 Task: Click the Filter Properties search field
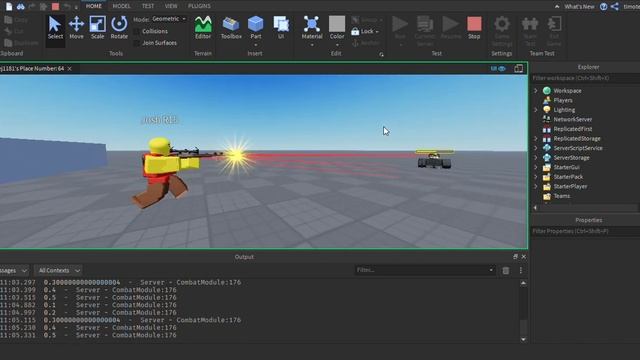tap(586, 231)
